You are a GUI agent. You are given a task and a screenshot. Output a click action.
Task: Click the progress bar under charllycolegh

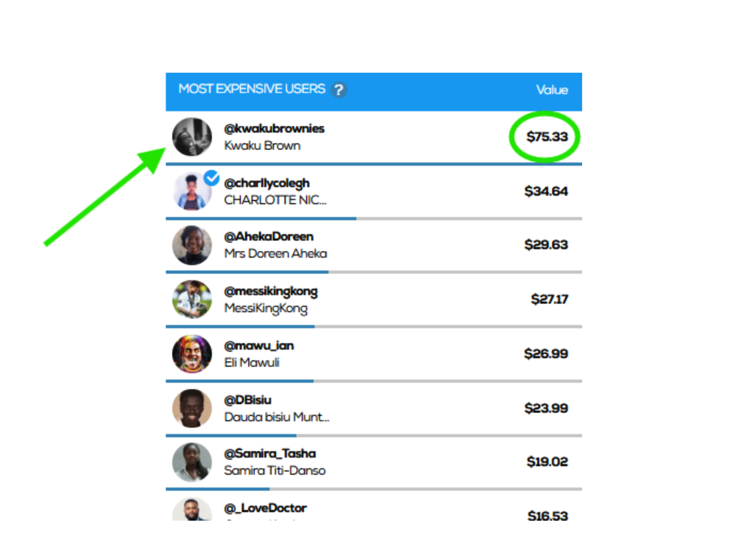[x=374, y=219]
